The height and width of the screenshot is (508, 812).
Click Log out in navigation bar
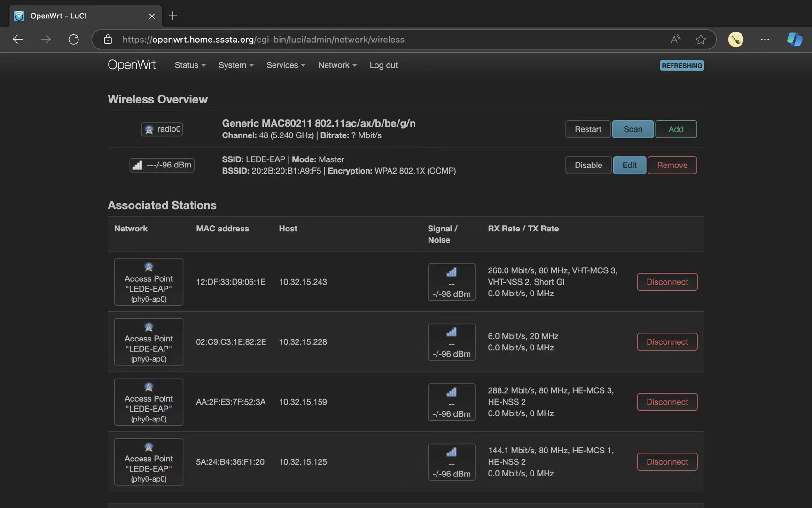pos(383,65)
